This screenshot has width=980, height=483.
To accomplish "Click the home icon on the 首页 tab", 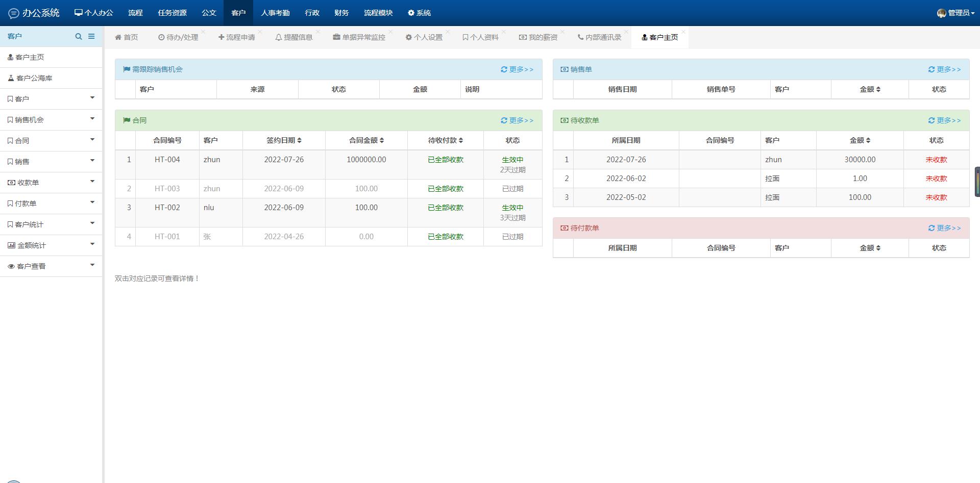I will pyautogui.click(x=118, y=37).
